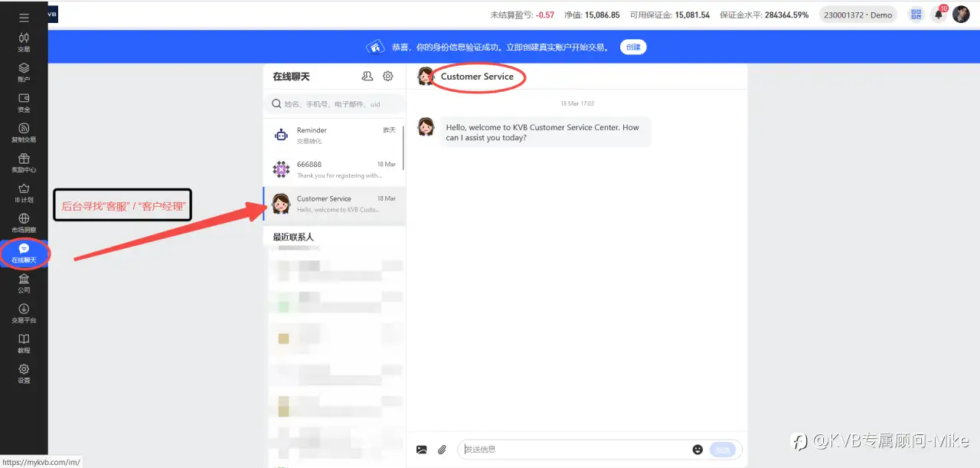Click the 最近联系人 heading
The image size is (980, 468).
pyautogui.click(x=293, y=237)
